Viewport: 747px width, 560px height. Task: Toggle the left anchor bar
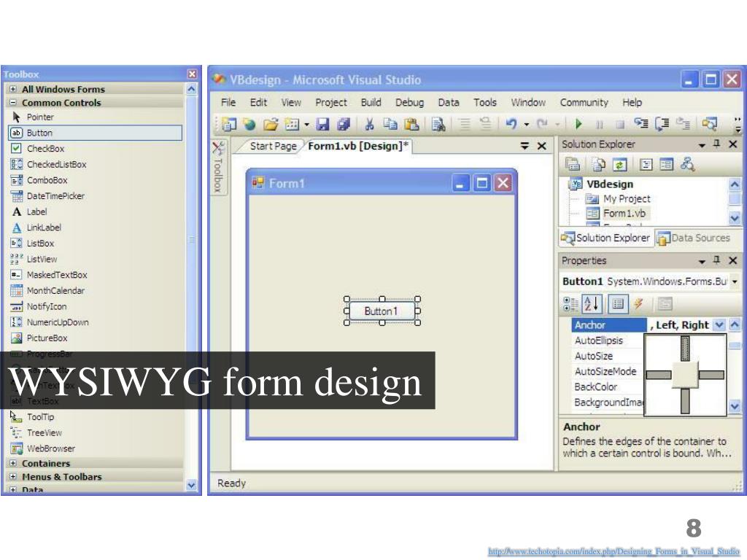pos(659,375)
